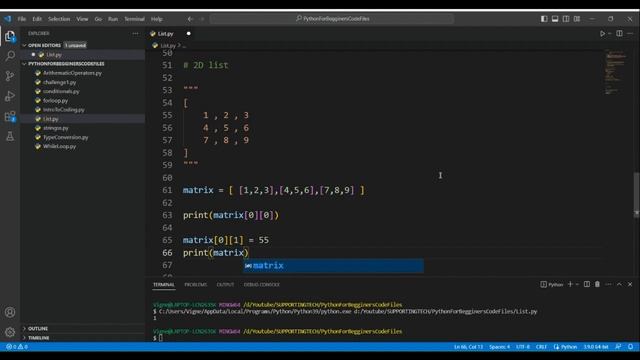Open the Manage gear menu
The width and height of the screenshot is (640, 360).
10,332
